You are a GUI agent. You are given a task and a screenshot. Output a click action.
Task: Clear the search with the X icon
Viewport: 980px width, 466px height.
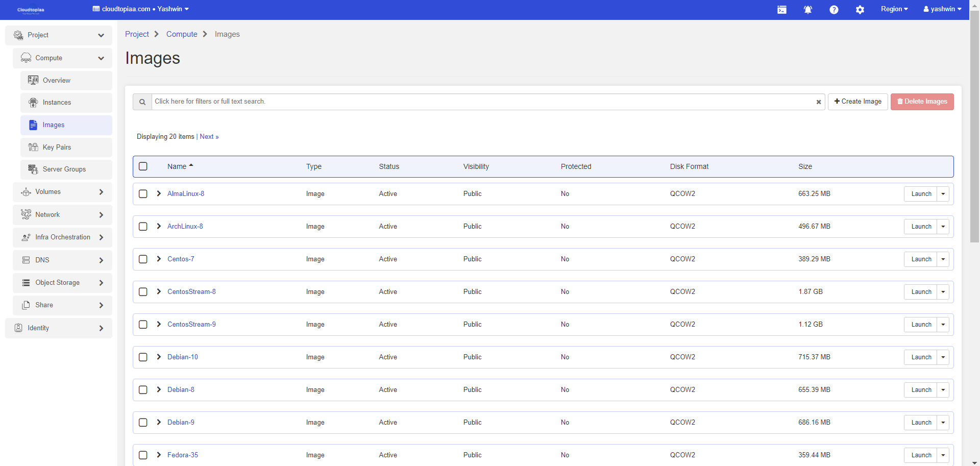[818, 102]
